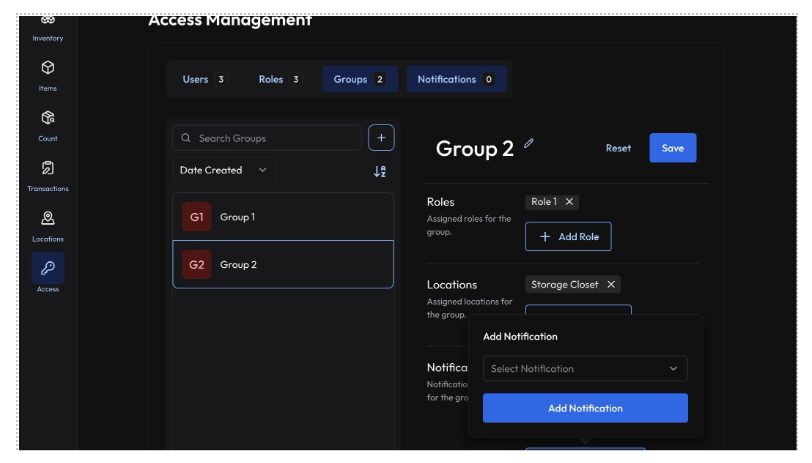Select the Groups tab
The image size is (812, 463).
[360, 79]
